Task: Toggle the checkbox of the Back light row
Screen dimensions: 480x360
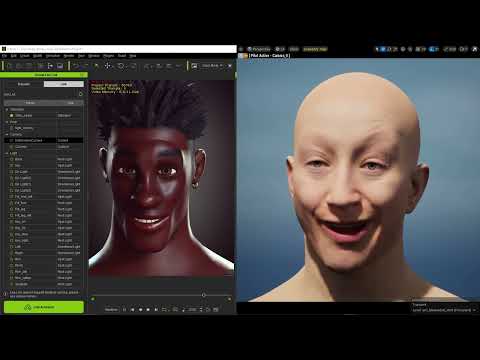Action: (12, 159)
